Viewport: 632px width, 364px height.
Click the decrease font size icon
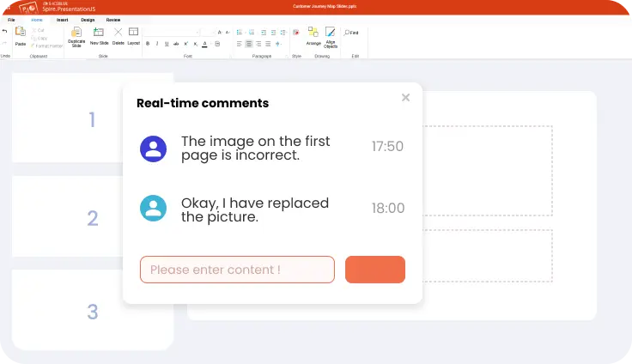coord(228,33)
